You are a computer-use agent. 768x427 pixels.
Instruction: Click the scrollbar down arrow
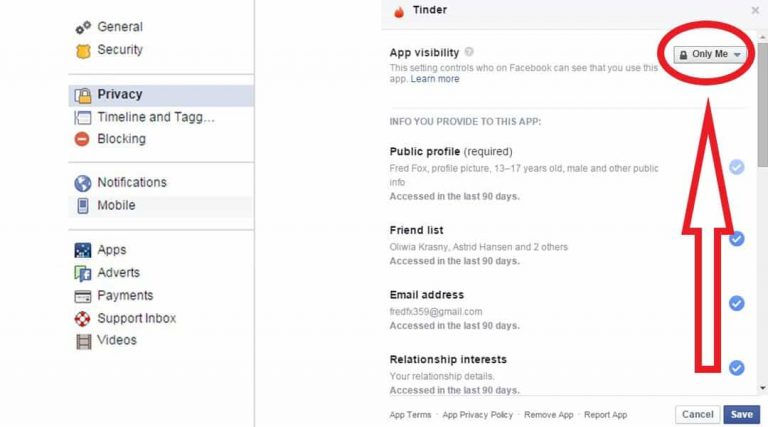coord(763,388)
